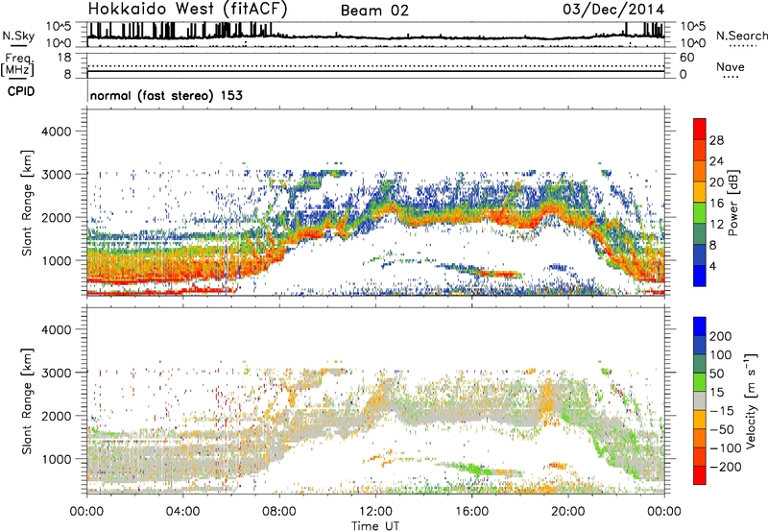Image resolution: width=768 pixels, height=532 pixels.
Task: Click the 1000 km tick in the power panel
Action: pyautogui.click(x=57, y=260)
